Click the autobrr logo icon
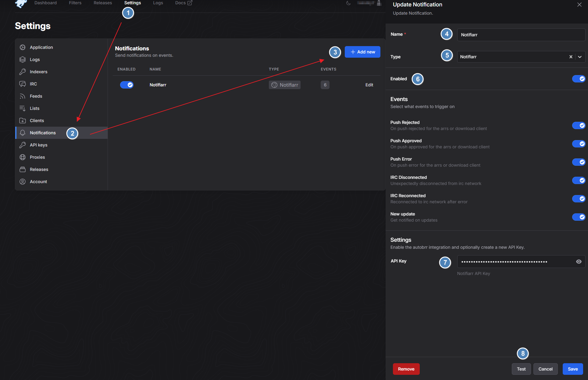Screen dimensions: 588x380 click(x=21, y=3)
